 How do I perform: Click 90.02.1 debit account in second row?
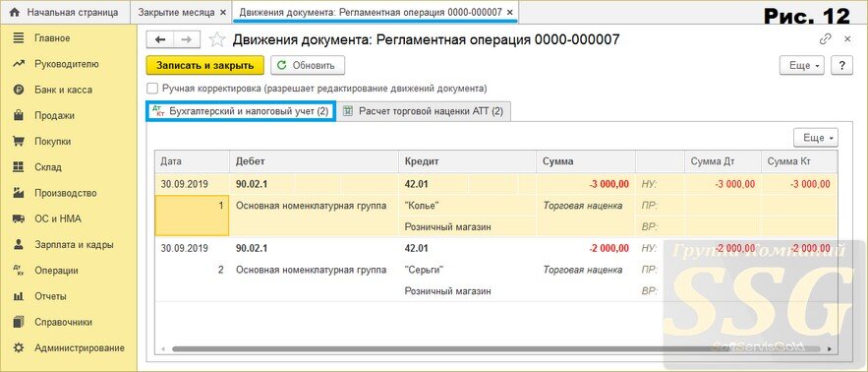click(261, 248)
